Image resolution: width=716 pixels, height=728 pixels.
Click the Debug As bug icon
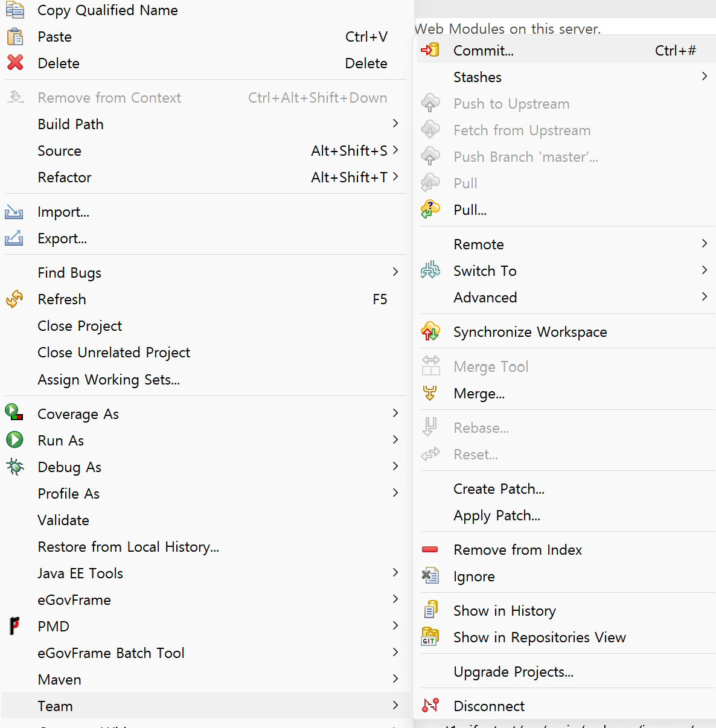coord(14,467)
